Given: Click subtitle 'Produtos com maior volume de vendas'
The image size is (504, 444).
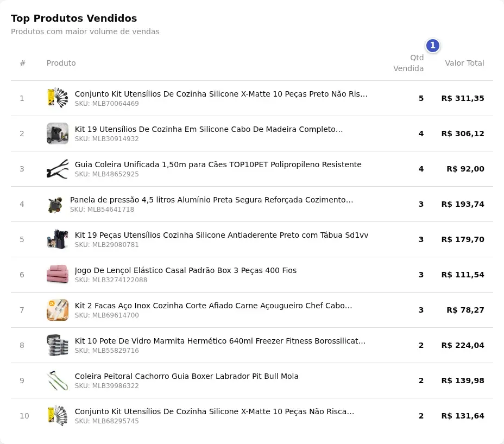Looking at the screenshot, I should 85,31.
